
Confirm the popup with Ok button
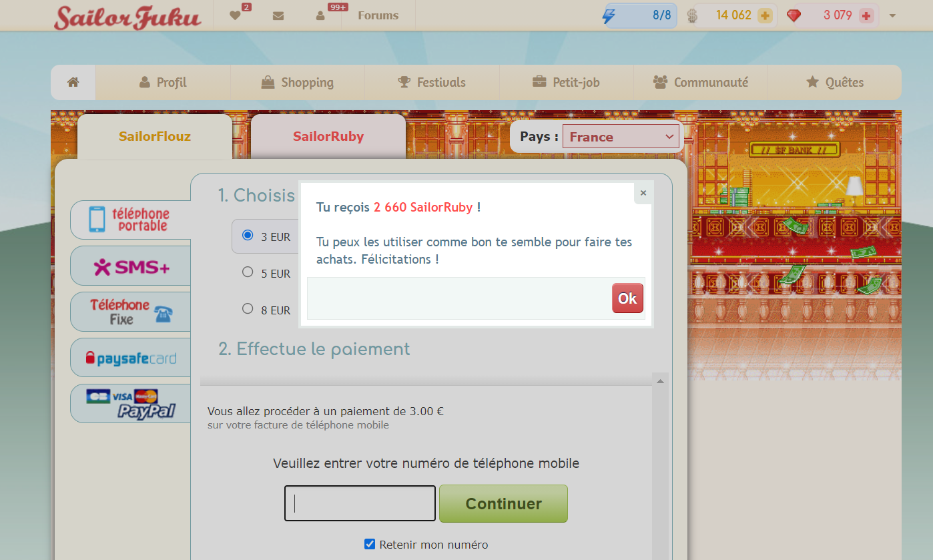(x=627, y=298)
